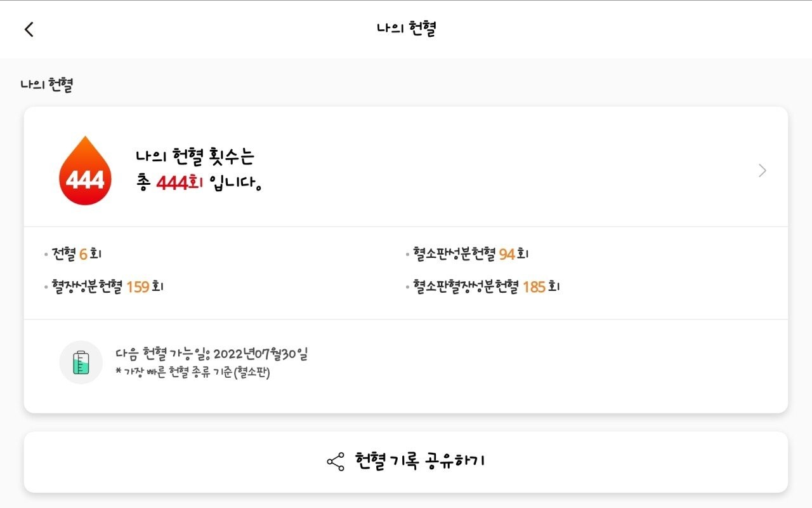Tap the green battery icon
This screenshot has width=812, height=508.
81,363
